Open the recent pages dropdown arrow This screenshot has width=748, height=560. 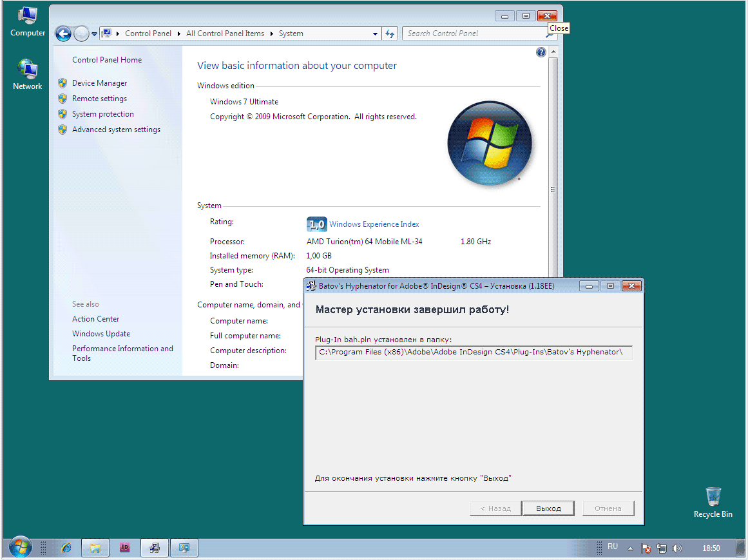(95, 34)
